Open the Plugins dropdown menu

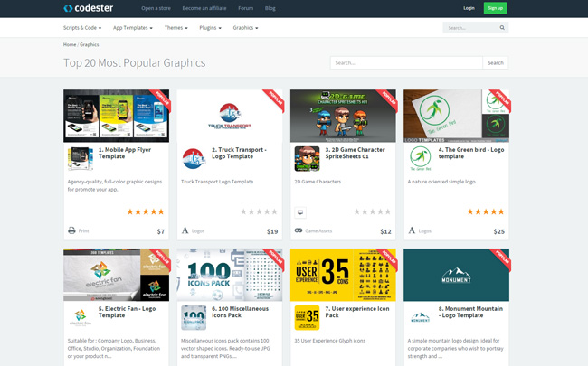[211, 28]
